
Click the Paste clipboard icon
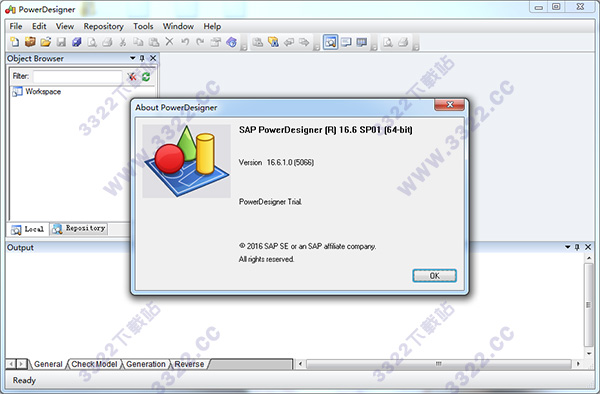(154, 42)
